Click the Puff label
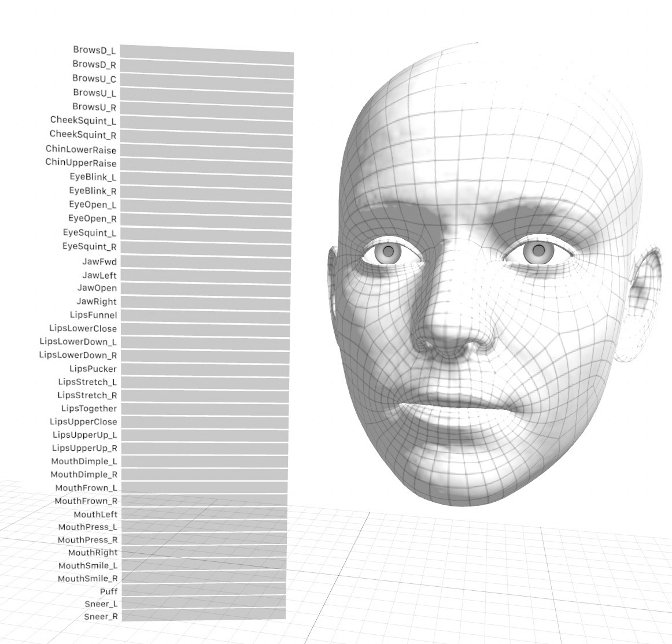This screenshot has width=672, height=644. coord(109,591)
